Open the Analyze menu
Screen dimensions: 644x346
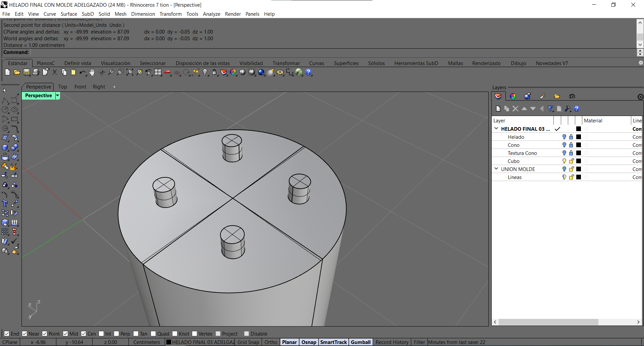coord(211,14)
